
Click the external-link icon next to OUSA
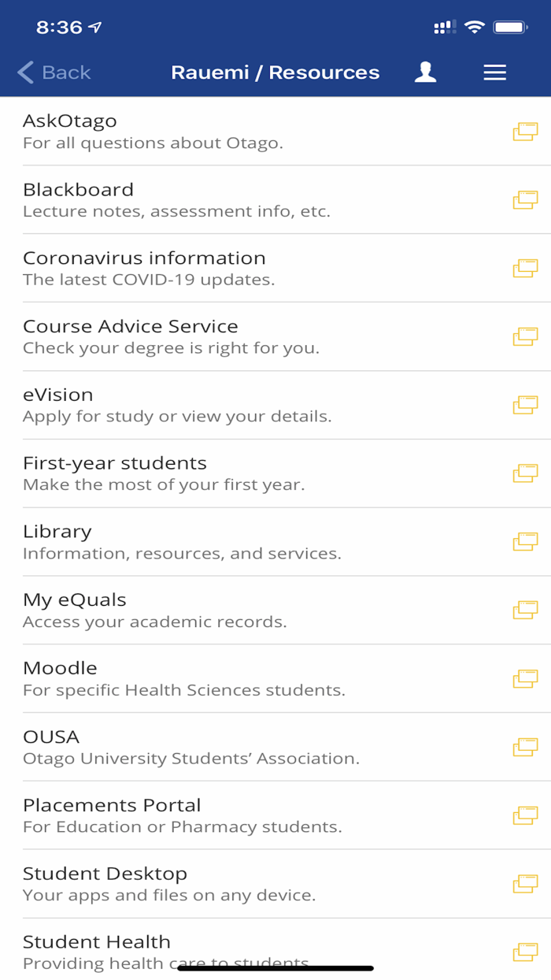[524, 748]
